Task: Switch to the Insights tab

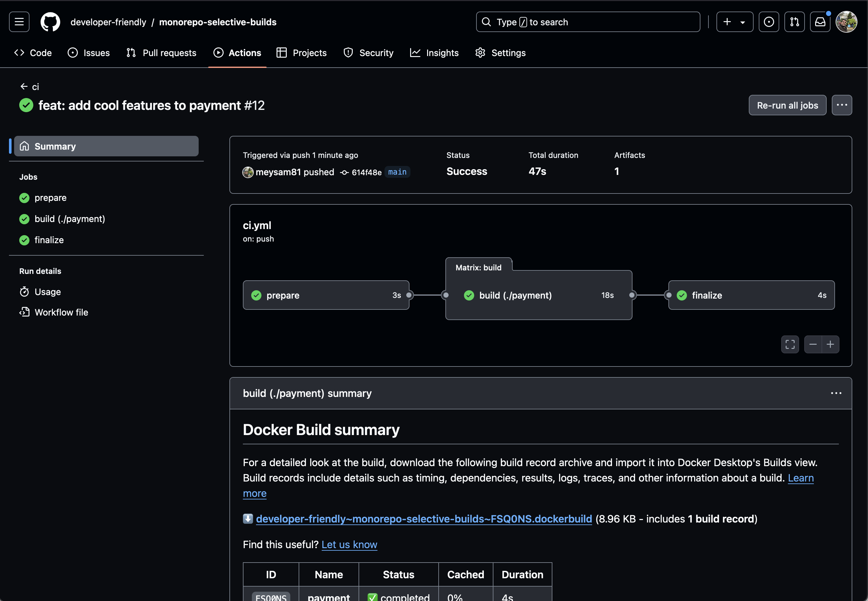Action: 434,53
